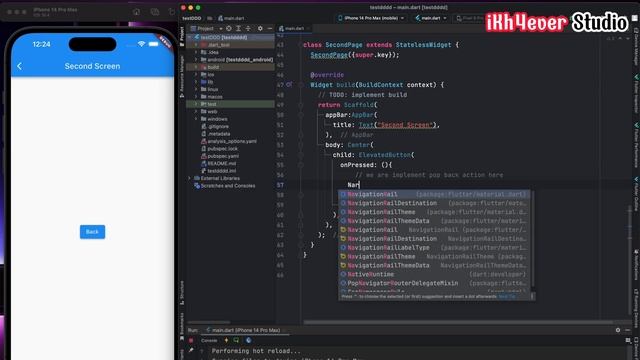Click the select opened file target icon
The width and height of the screenshot is (640, 360).
pyautogui.click(x=229, y=29)
